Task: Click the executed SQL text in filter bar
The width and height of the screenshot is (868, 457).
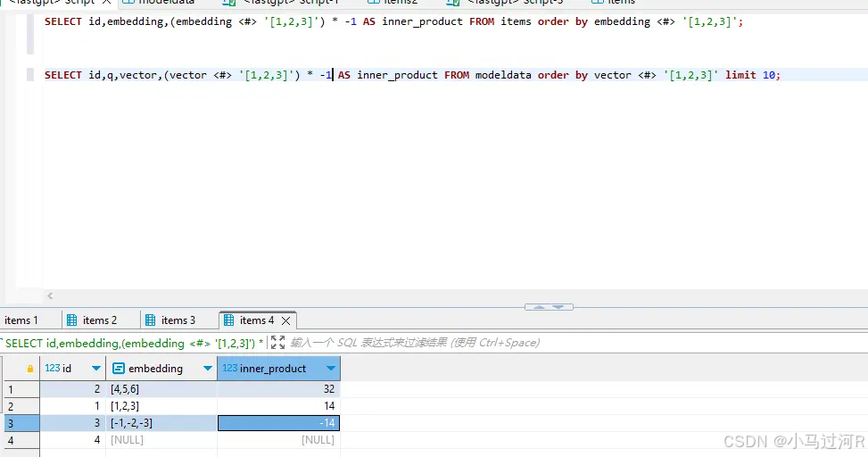Action: [x=135, y=343]
